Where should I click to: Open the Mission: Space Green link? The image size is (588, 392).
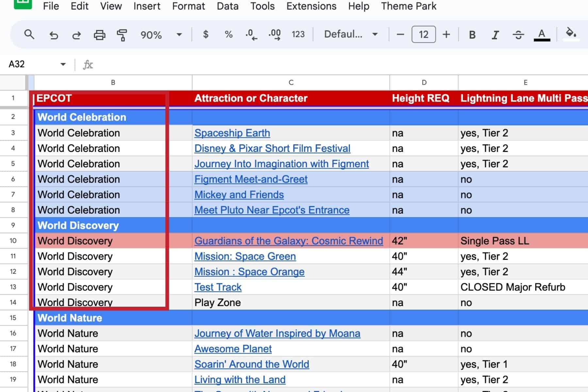click(245, 256)
